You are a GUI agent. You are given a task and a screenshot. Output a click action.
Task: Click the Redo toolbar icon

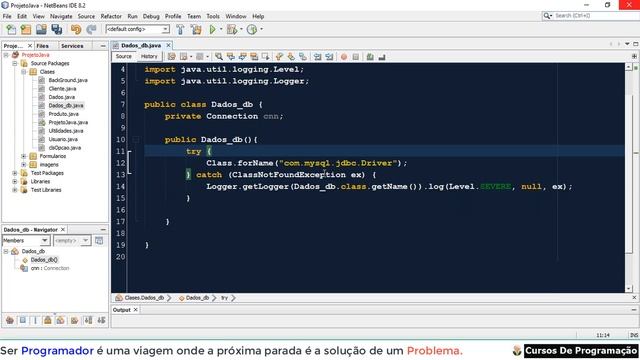pyautogui.click(x=91, y=29)
